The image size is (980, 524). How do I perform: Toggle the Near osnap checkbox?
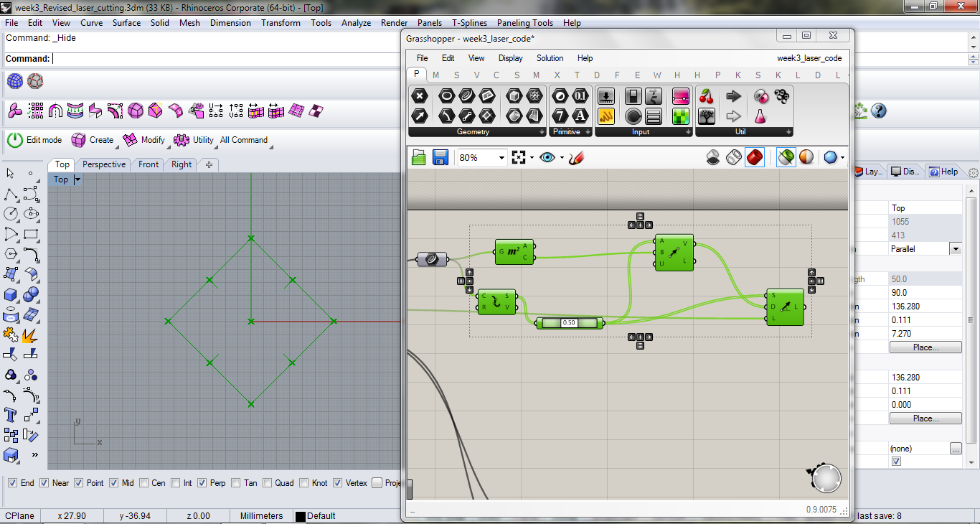tap(44, 483)
